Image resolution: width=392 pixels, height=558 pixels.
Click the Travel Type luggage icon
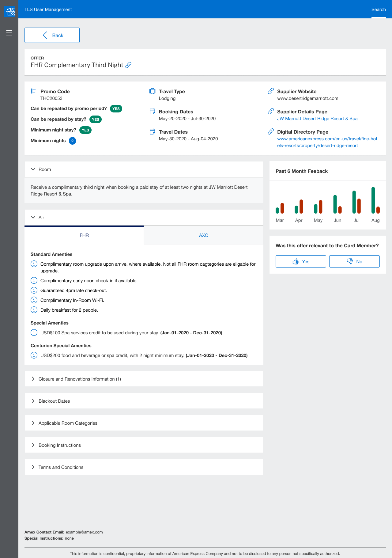pos(152,91)
